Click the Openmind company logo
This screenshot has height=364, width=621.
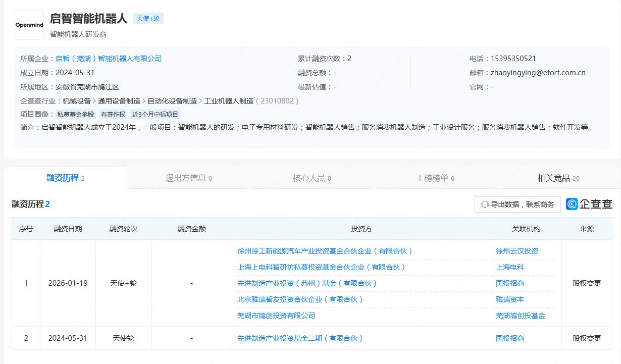point(29,25)
